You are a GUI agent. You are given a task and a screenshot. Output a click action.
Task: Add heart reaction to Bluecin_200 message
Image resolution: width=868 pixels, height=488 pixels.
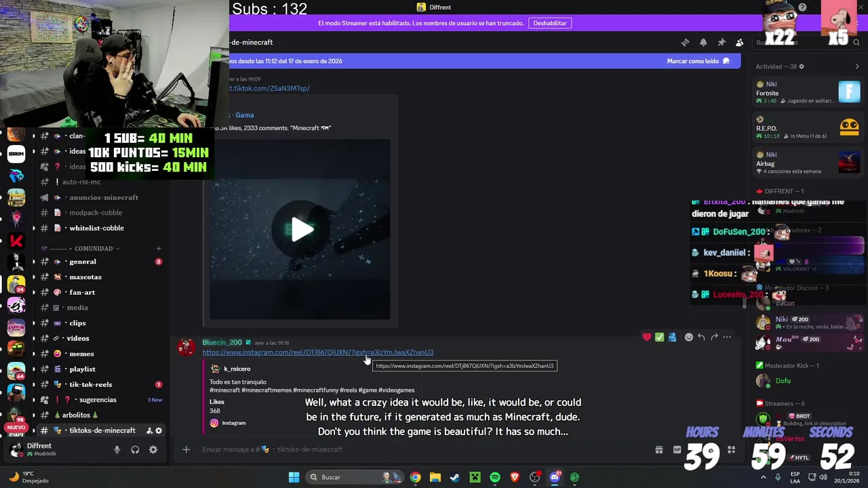pyautogui.click(x=647, y=337)
